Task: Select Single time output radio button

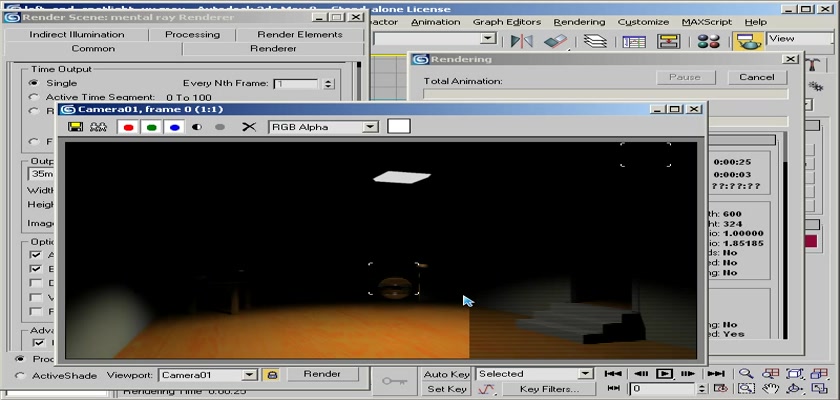Action: pos(34,83)
